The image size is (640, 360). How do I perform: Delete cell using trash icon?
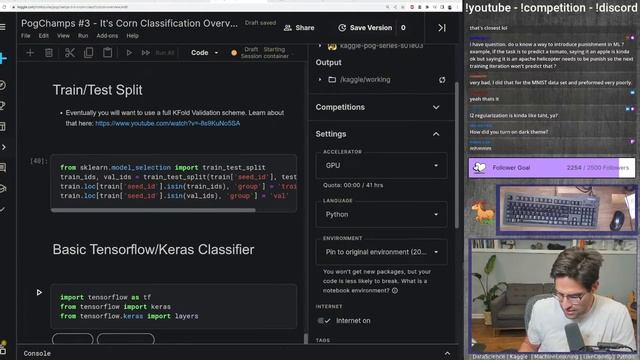pos(49,53)
